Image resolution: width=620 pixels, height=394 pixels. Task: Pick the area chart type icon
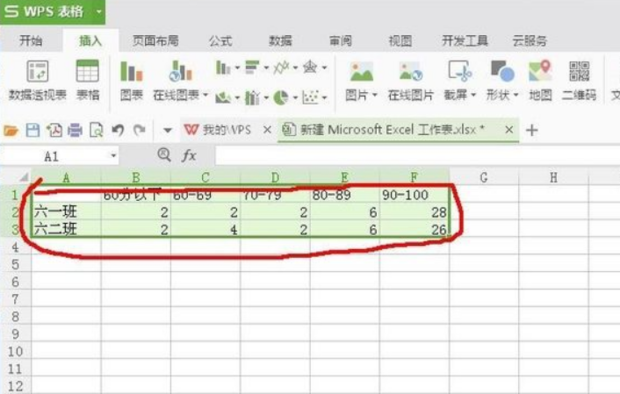pos(223,97)
